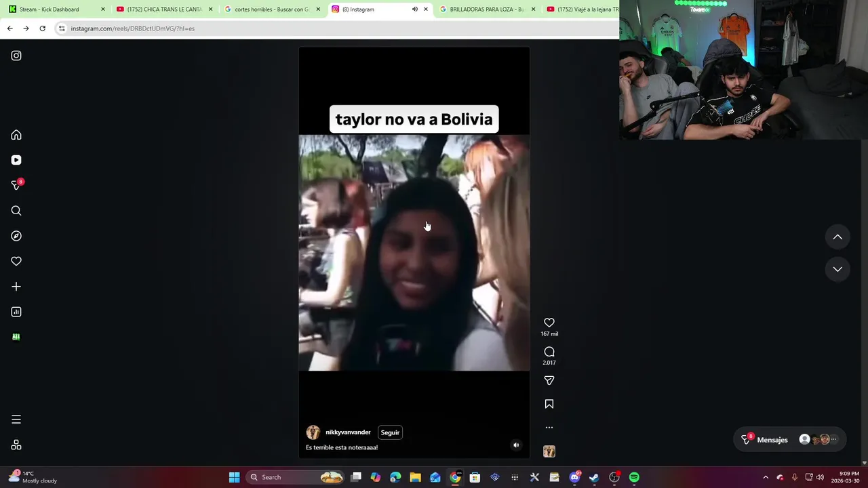Close the Instagram browser tab
Image resolution: width=868 pixels, height=488 pixels.
tap(426, 9)
